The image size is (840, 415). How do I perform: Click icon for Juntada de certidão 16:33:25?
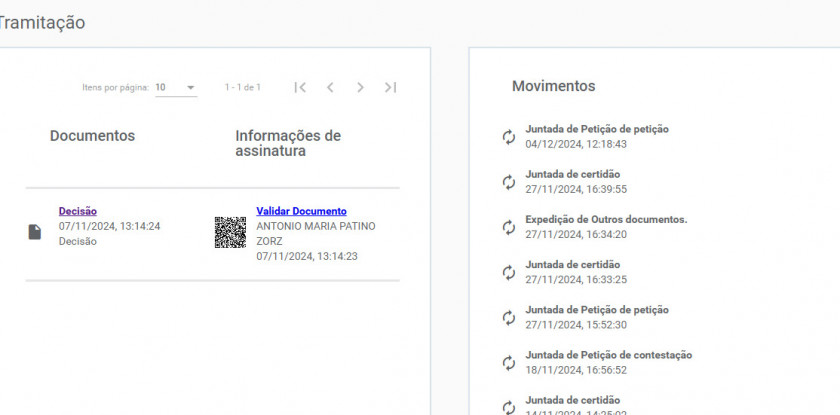click(x=509, y=272)
